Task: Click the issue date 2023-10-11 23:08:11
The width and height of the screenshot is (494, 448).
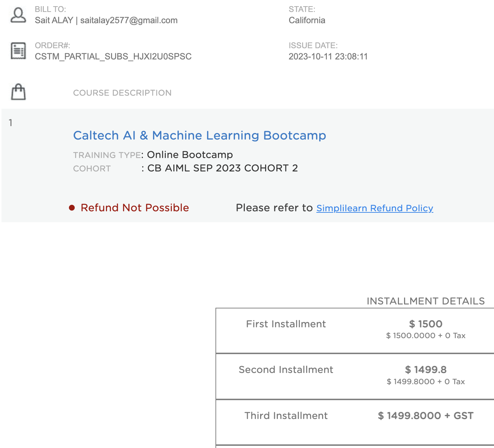Action: pos(328,57)
